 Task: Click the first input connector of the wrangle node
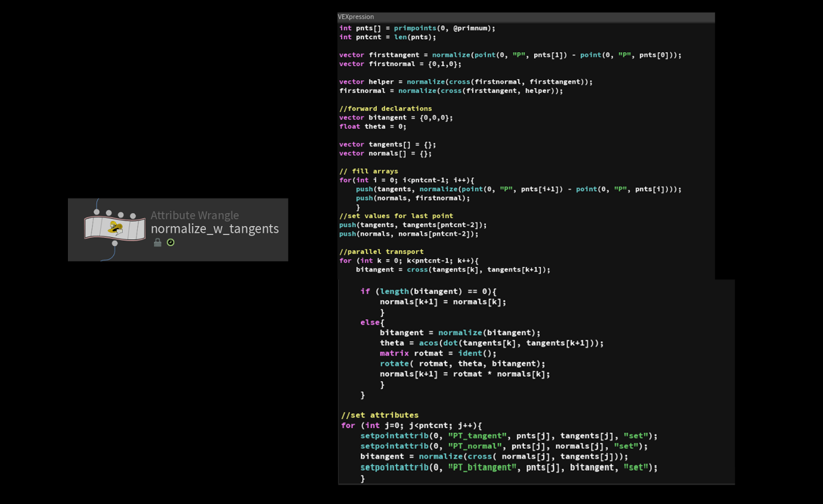tap(96, 212)
